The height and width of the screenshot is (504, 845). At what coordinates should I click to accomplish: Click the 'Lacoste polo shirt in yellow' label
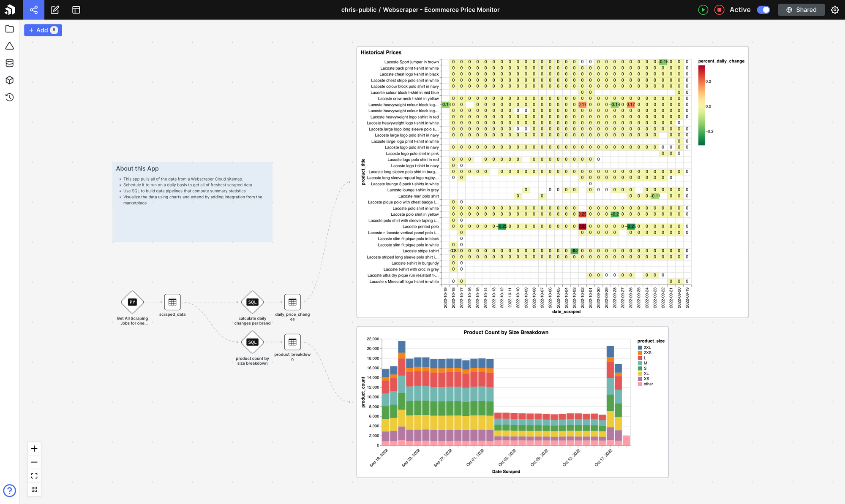(x=414, y=214)
